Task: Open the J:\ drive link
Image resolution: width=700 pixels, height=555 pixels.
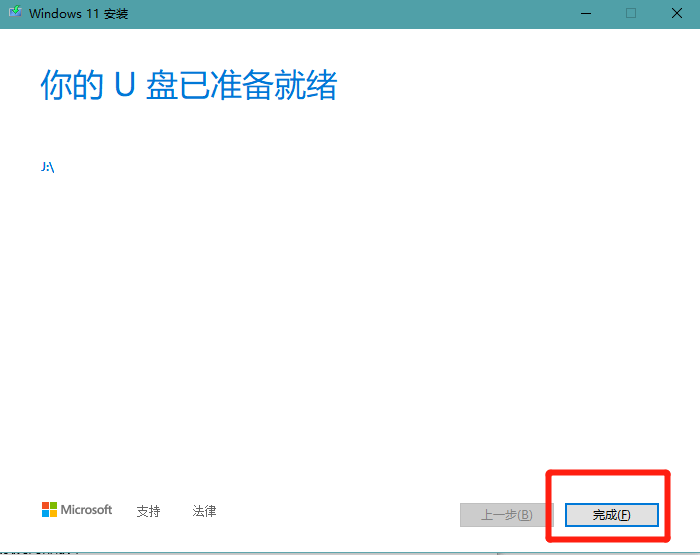Action: click(47, 167)
